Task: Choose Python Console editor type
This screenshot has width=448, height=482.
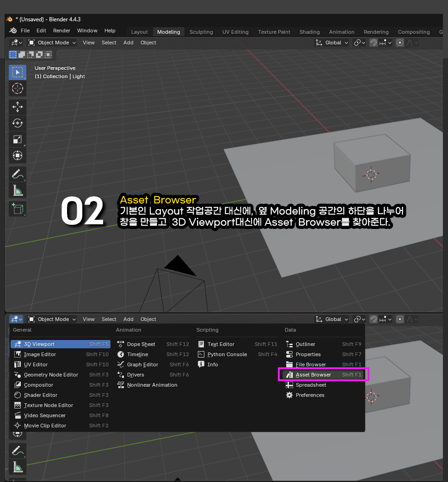Action: pos(237,354)
